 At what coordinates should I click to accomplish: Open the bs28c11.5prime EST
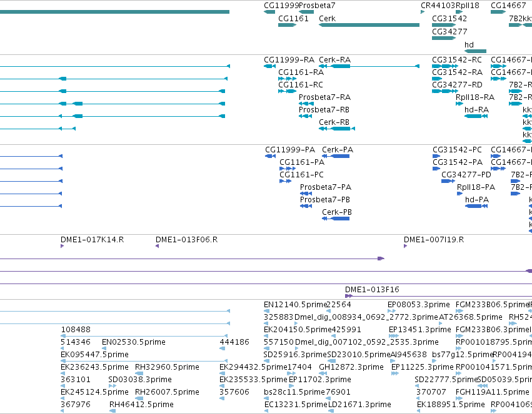266,399
